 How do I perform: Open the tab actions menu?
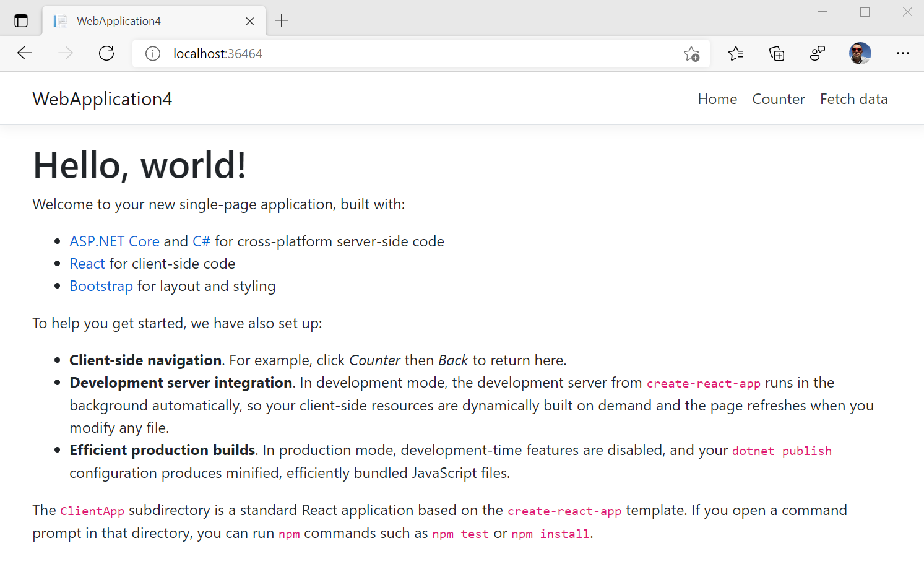(21, 20)
